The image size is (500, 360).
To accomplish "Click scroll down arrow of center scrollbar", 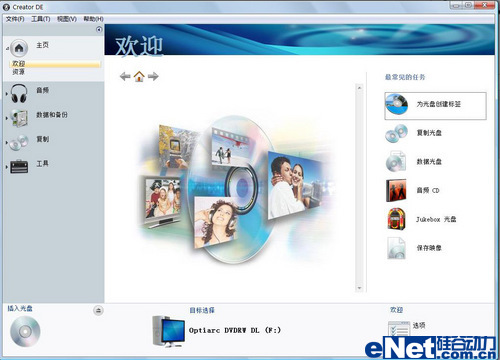I will pyautogui.click(x=359, y=288).
